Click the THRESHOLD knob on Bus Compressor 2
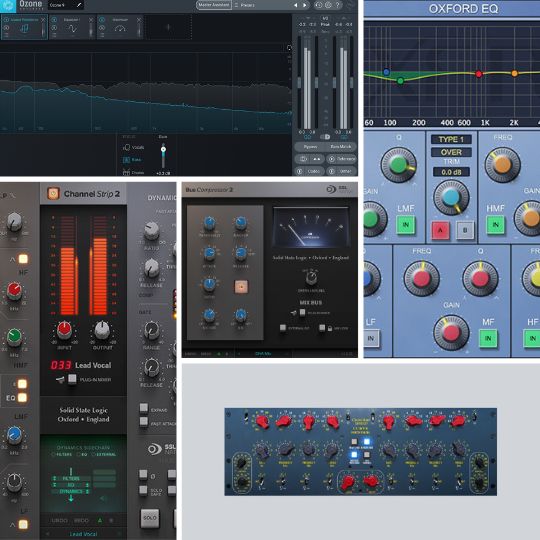 (209, 224)
